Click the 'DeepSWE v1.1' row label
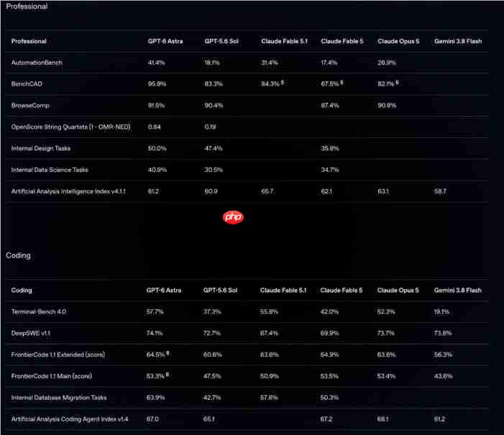This screenshot has width=504, height=435. [x=30, y=333]
